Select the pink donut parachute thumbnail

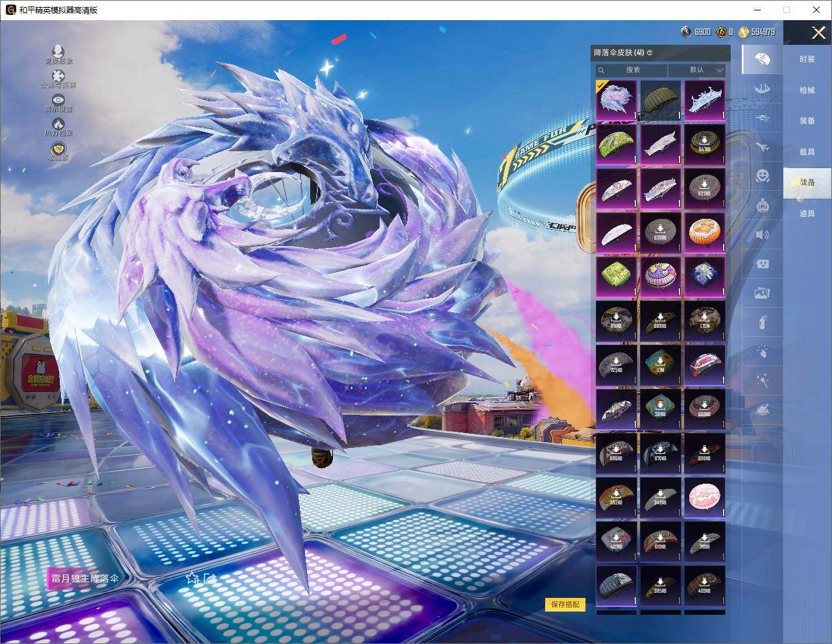pos(705,497)
